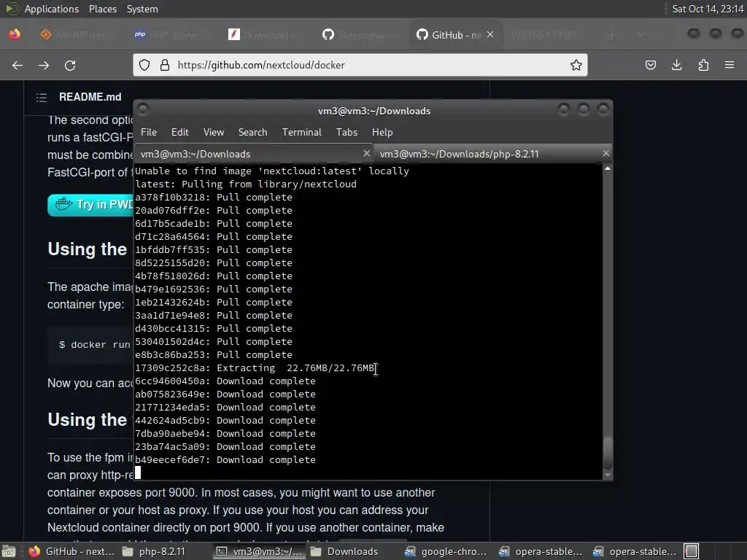Bookmark this page with star
Viewport: 747px width, 560px height.
[576, 65]
